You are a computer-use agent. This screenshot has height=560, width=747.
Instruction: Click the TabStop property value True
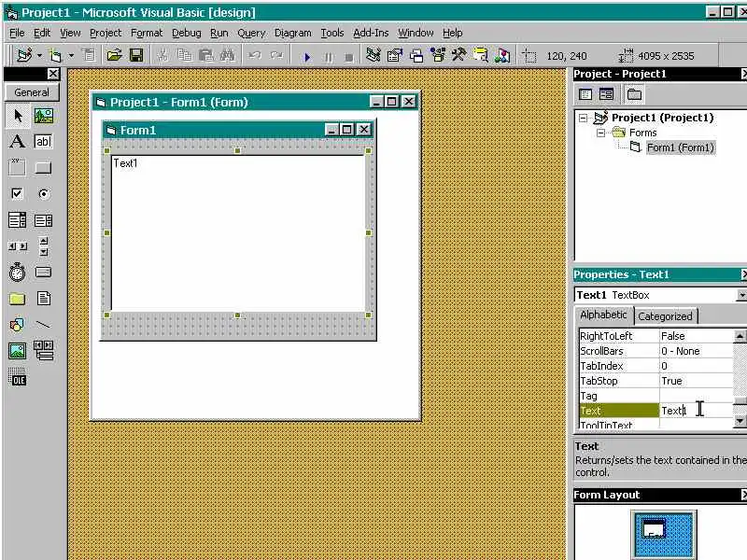tap(696, 381)
